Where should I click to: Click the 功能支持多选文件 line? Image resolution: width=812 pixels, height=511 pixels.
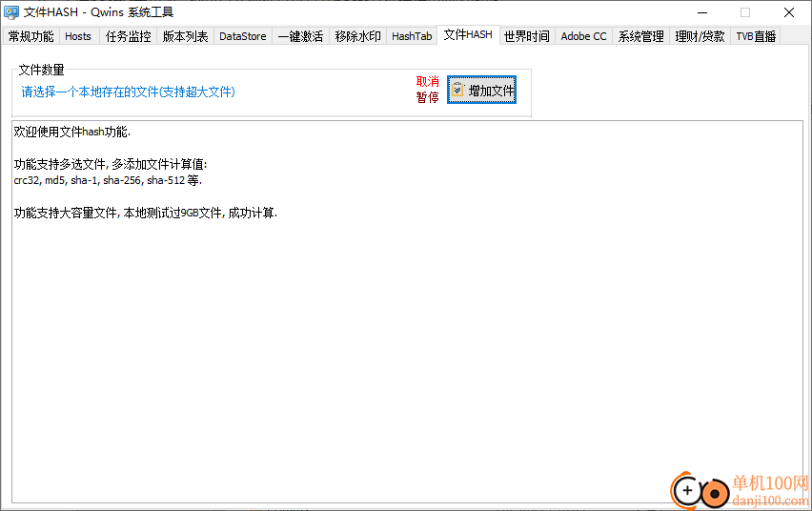pyautogui.click(x=111, y=164)
